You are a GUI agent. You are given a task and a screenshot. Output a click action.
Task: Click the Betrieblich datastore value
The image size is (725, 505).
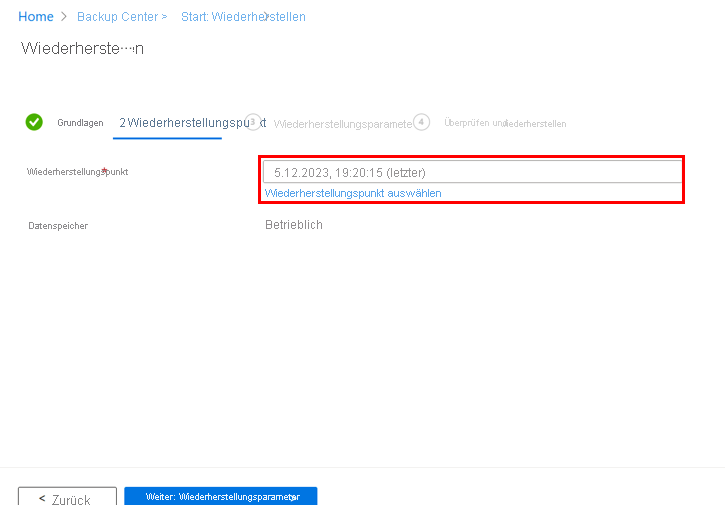pyautogui.click(x=294, y=225)
